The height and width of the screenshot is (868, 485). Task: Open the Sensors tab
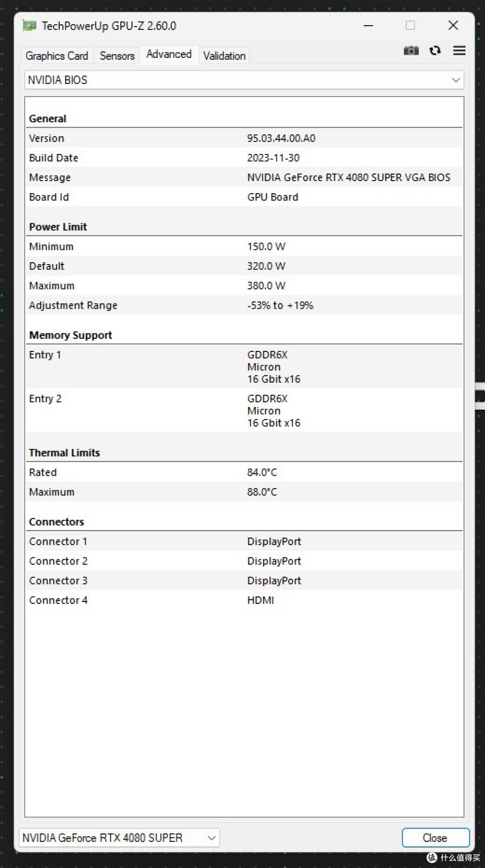[x=117, y=56]
